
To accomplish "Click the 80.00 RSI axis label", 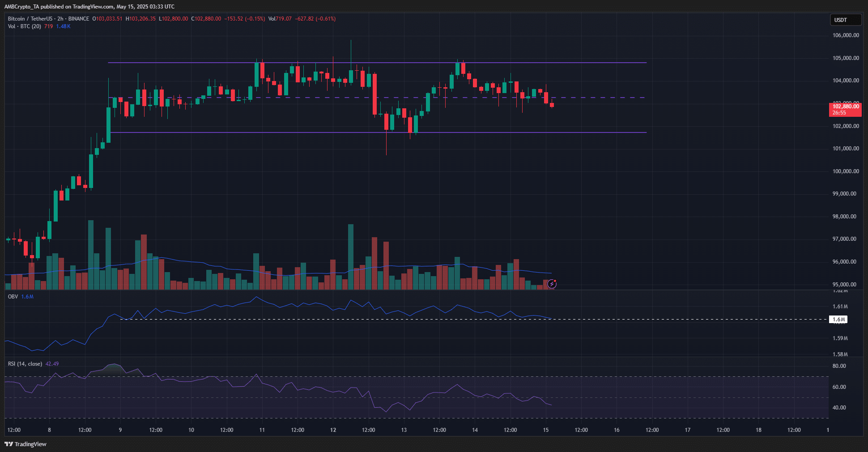I will click(839, 366).
